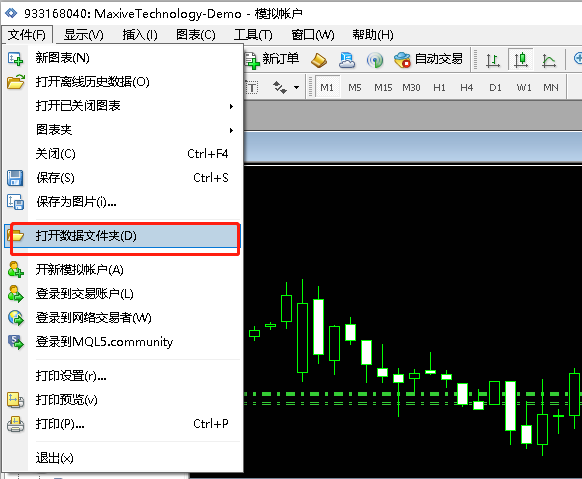Select the M1 timeframe

[327, 88]
